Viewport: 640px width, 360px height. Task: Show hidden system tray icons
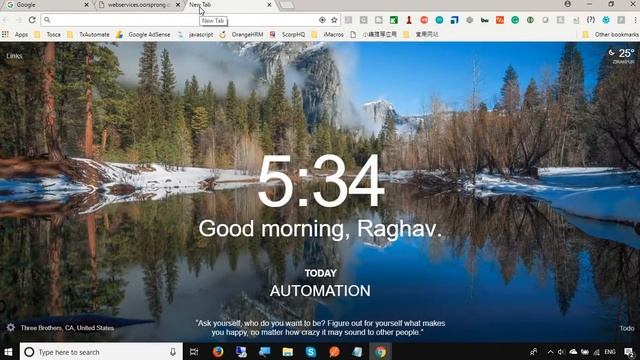(550, 352)
